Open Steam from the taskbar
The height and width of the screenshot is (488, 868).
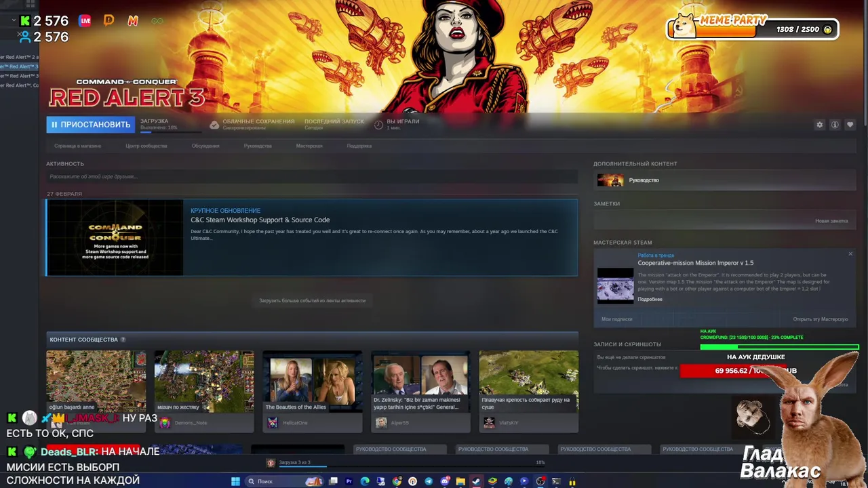tap(476, 481)
